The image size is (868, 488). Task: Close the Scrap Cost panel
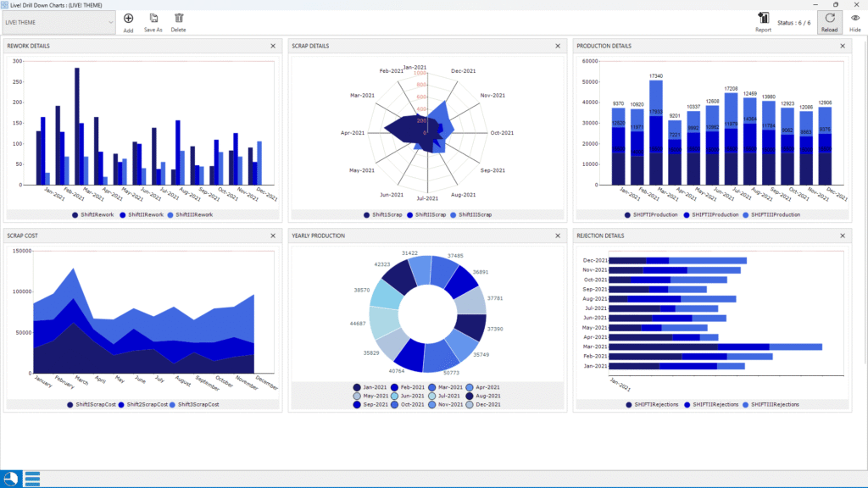[273, 236]
